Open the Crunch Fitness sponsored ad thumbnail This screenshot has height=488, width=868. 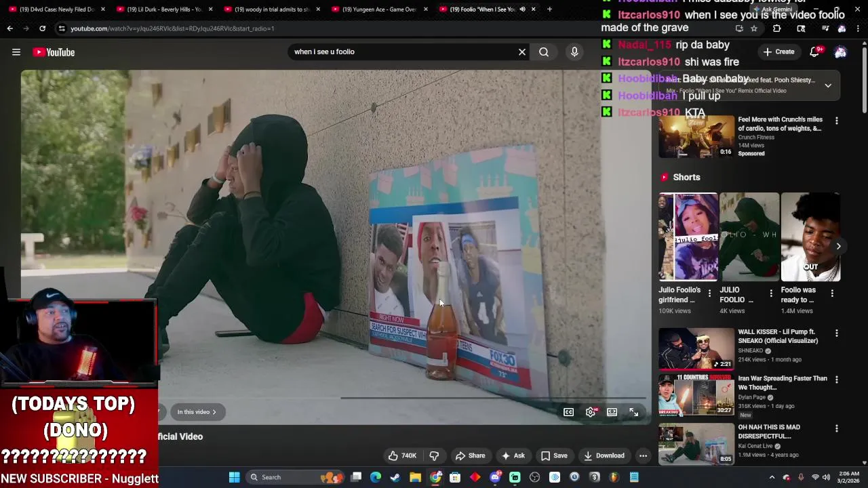[696, 136]
